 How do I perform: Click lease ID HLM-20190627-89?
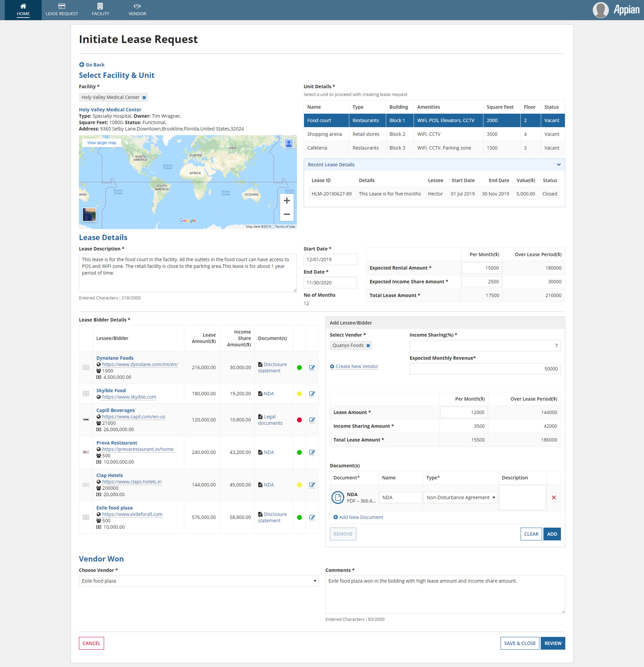coord(331,194)
